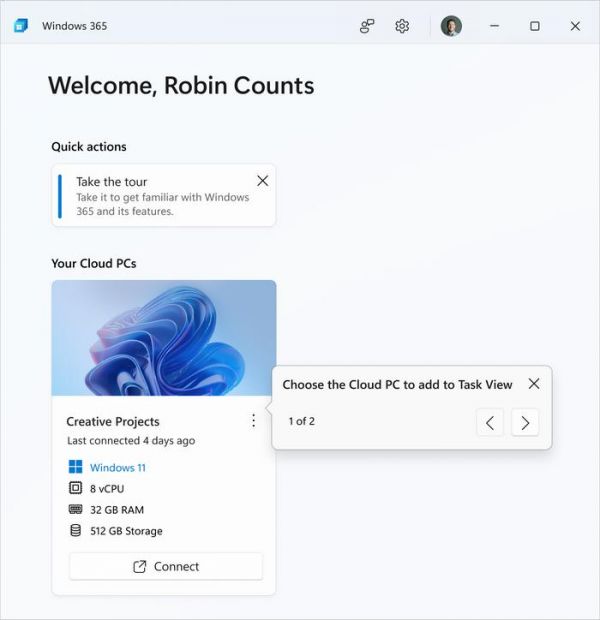600x620 pixels.
Task: Click the Creative Projects card title
Action: pos(113,422)
